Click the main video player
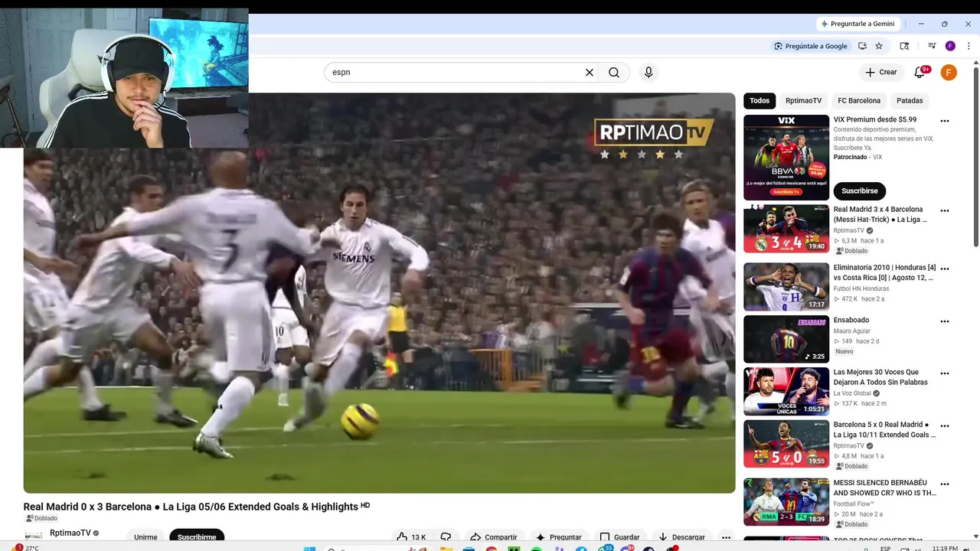Image resolution: width=980 pixels, height=551 pixels. coord(379,293)
